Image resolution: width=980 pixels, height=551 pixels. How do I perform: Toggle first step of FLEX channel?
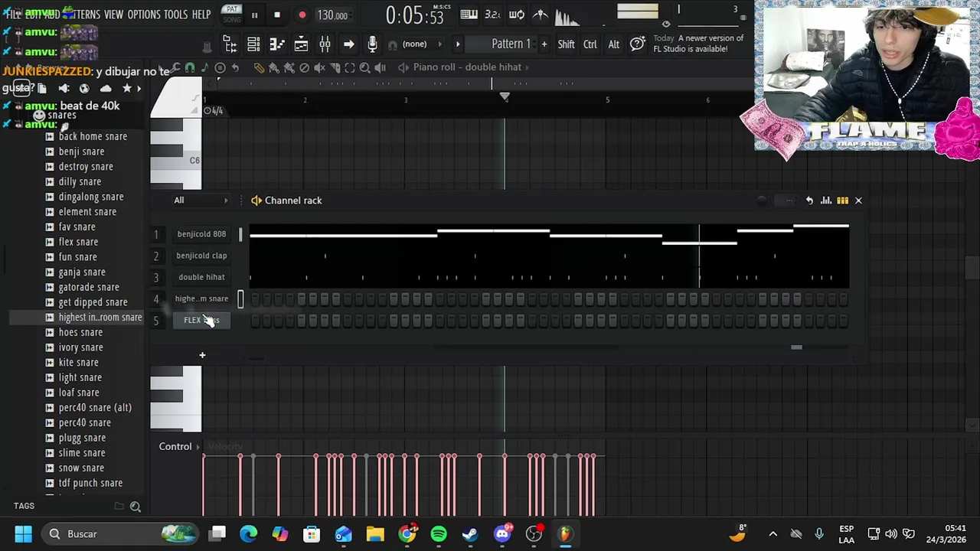coord(255,321)
